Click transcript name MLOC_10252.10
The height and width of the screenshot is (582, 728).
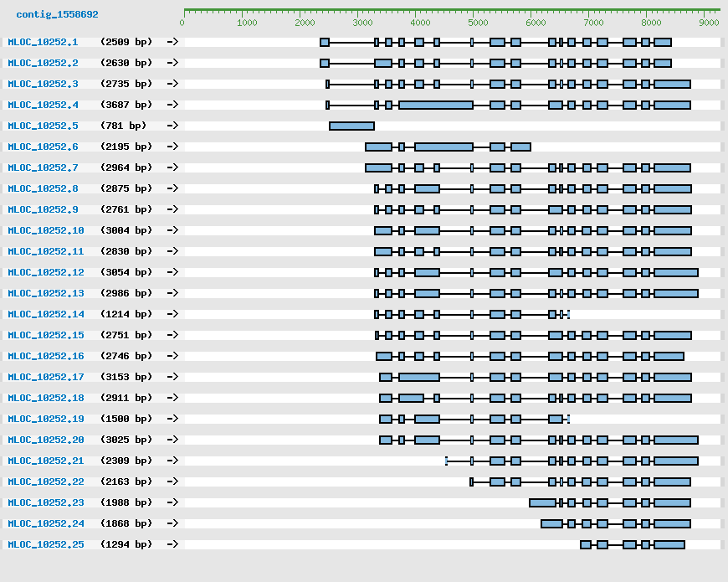(45, 230)
